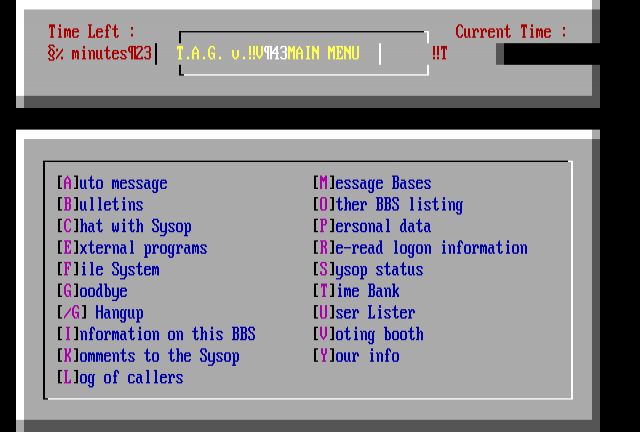Click the black current time field
Viewport: 640px width, 432px height.
click(551, 53)
